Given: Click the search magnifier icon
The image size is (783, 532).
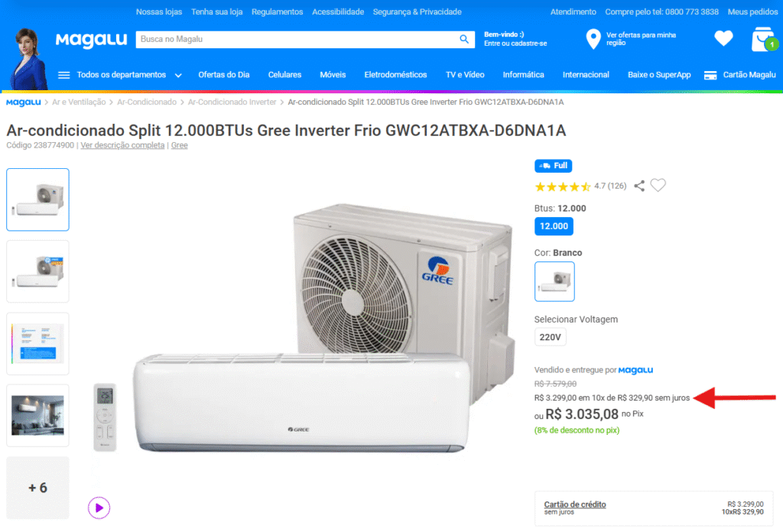Looking at the screenshot, I should 464,39.
